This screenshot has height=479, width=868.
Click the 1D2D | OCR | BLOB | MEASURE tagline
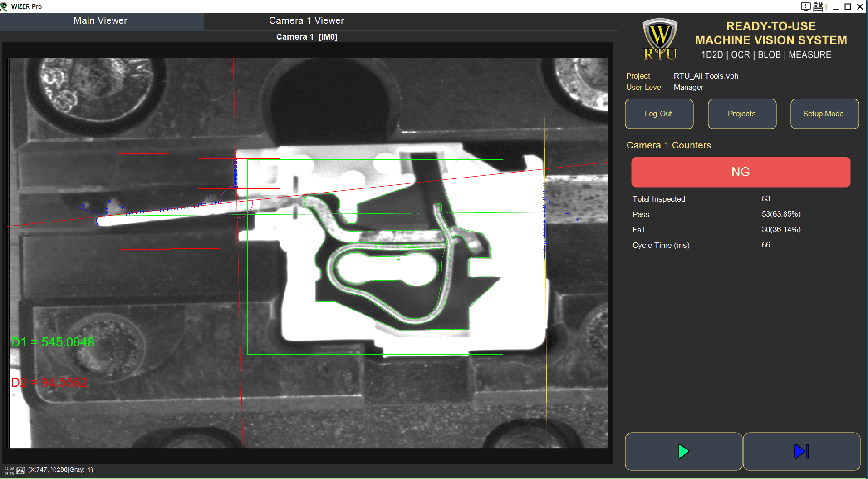point(766,55)
